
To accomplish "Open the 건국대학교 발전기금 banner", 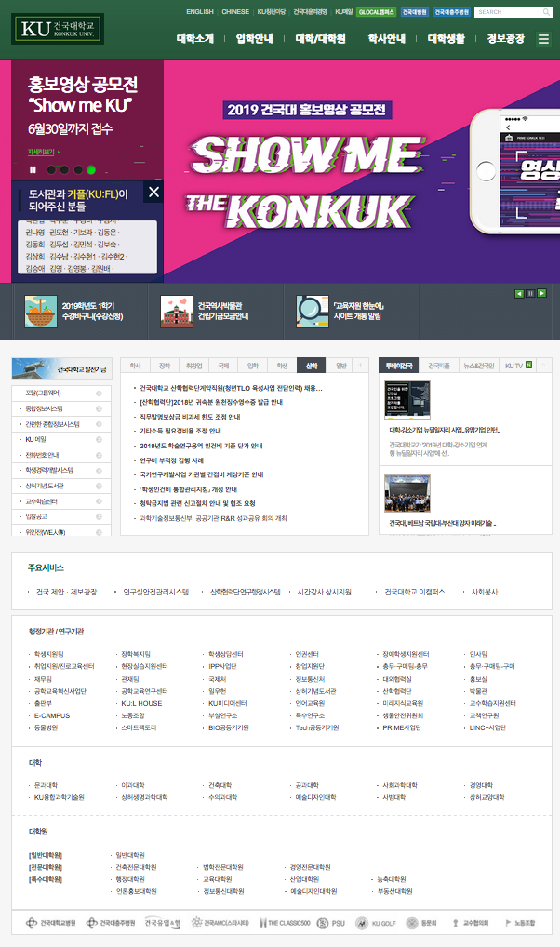I will pos(61,368).
